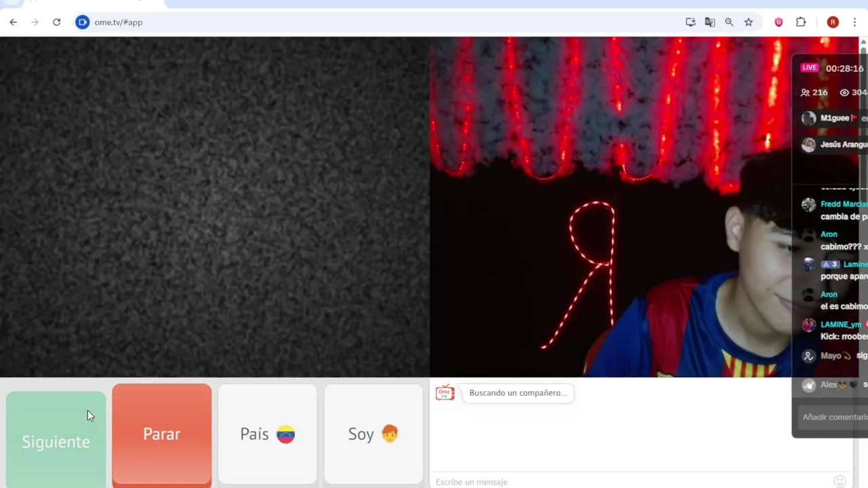
Task: Open the emoji smiley picker in chat
Action: pyautogui.click(x=840, y=481)
